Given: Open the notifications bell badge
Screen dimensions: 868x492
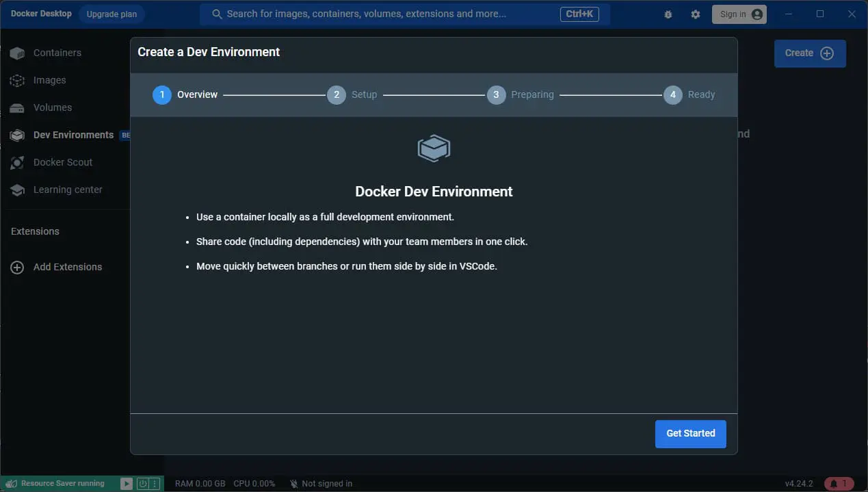Looking at the screenshot, I should 839,484.
